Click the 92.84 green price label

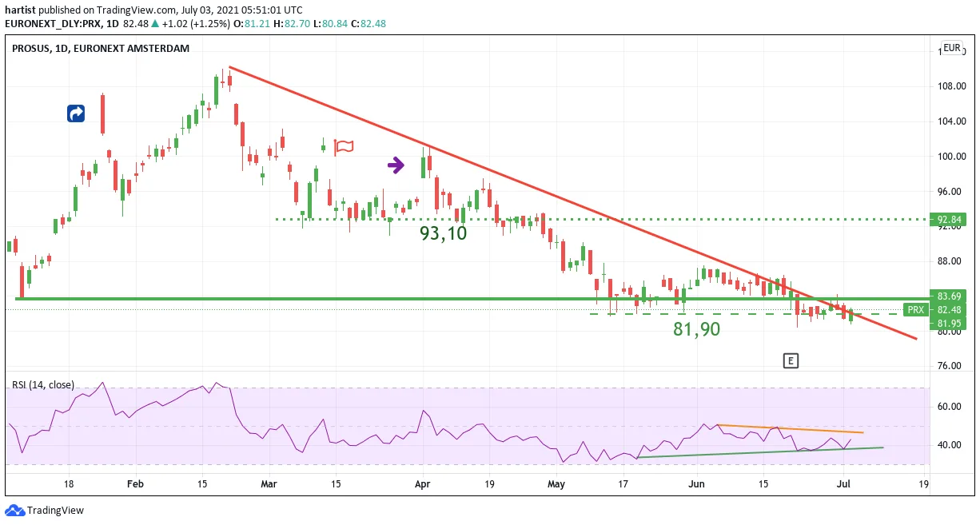pos(950,219)
